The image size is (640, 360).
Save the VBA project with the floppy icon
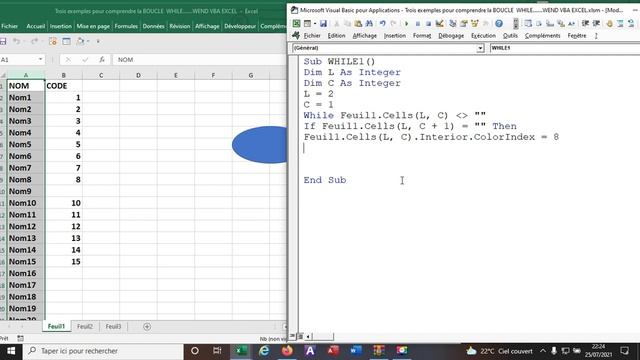(323, 24)
